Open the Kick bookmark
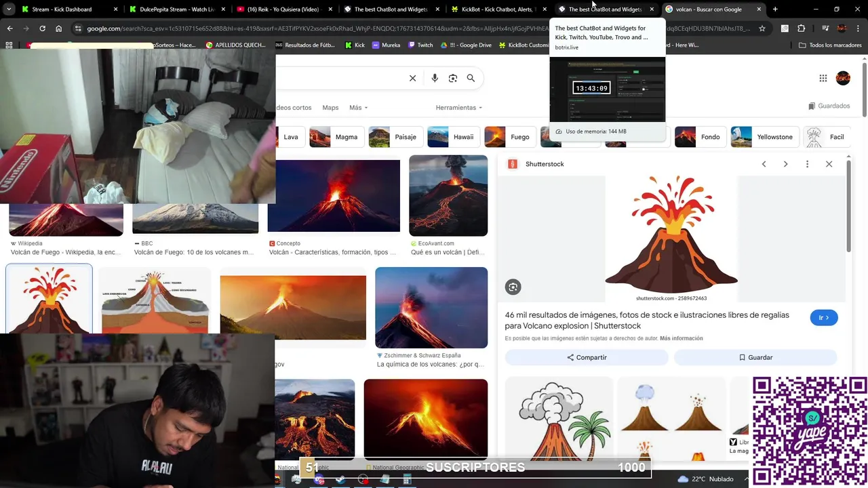 point(355,45)
